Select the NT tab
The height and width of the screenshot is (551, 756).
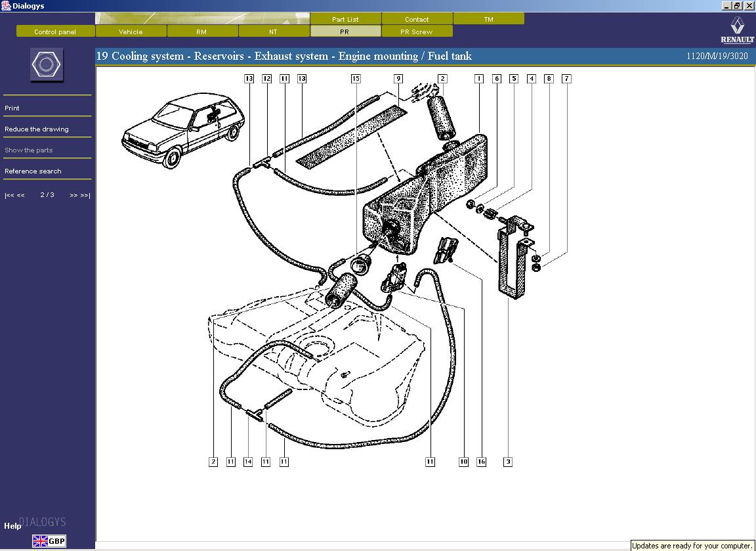(274, 32)
